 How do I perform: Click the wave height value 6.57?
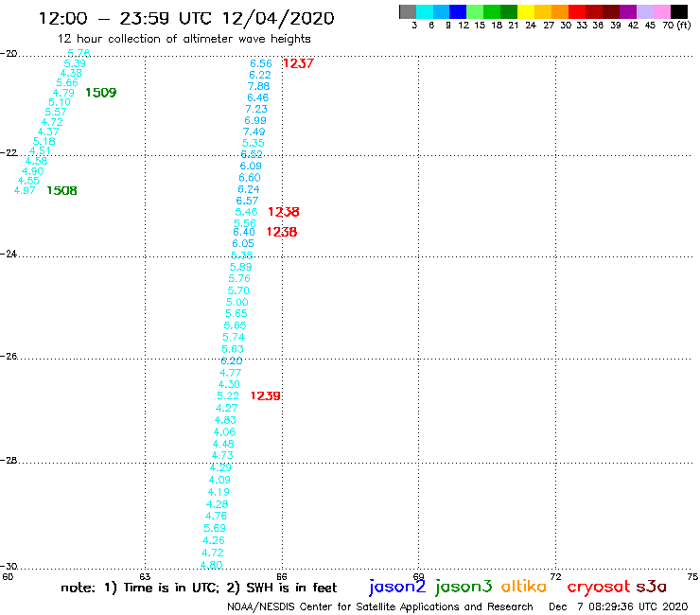(247, 201)
